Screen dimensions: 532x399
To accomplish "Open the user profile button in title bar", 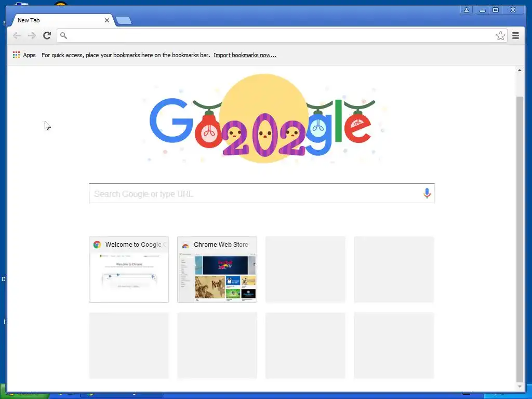I will [x=467, y=10].
